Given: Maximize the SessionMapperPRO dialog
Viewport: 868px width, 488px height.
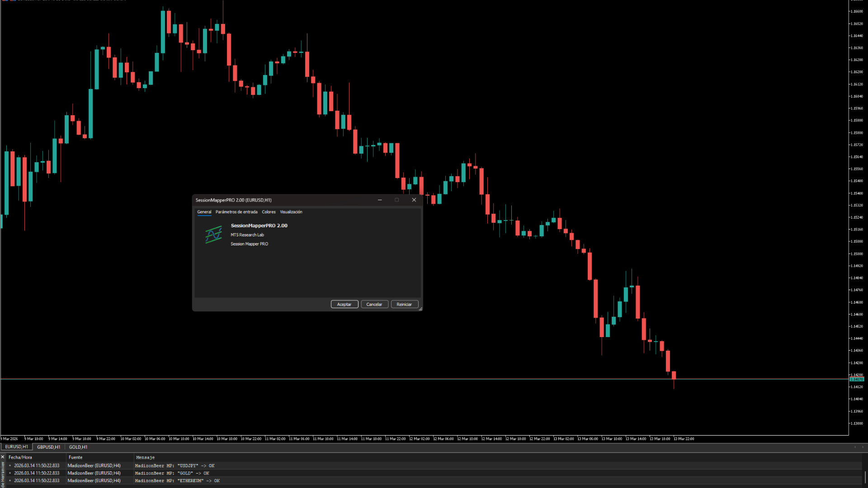Looking at the screenshot, I should point(396,200).
